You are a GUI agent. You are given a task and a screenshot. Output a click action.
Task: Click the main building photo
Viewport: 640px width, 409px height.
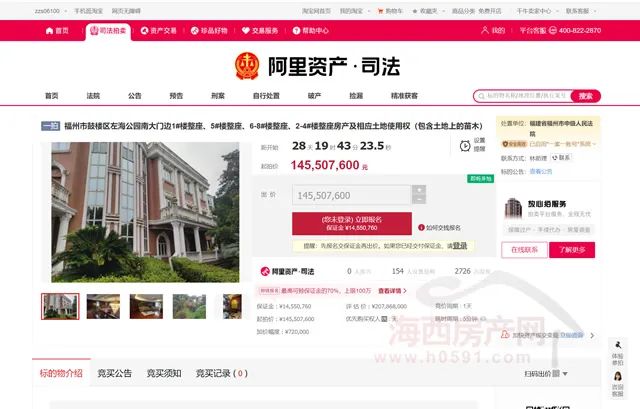click(x=145, y=212)
